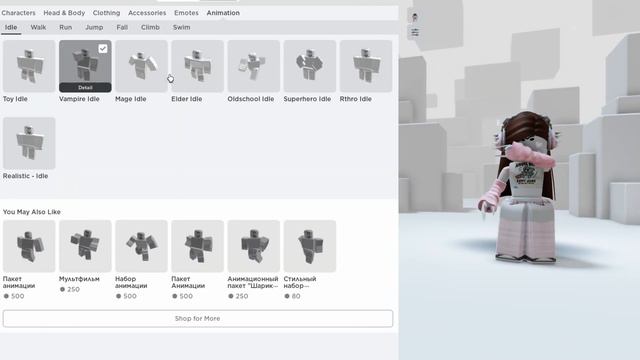Switch to Walk animations
The image size is (640, 360).
38,27
